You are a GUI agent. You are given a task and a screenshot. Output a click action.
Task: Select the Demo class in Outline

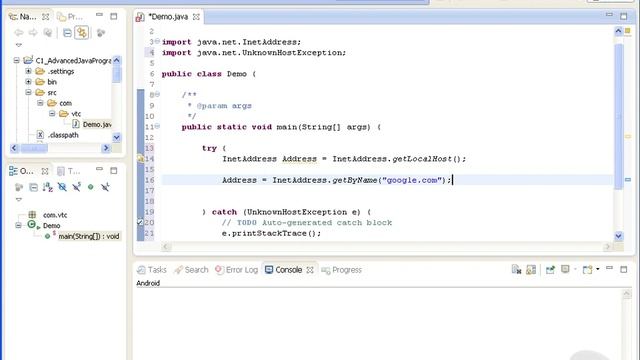click(51, 225)
